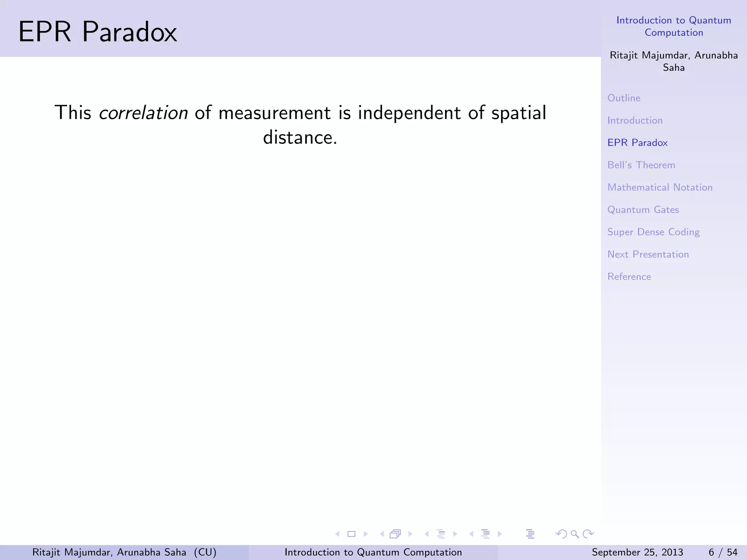The image size is (747, 560).
Task: Click sidebar authors Ritajit Majumdar, Arunabha Saha
Action: point(674,61)
